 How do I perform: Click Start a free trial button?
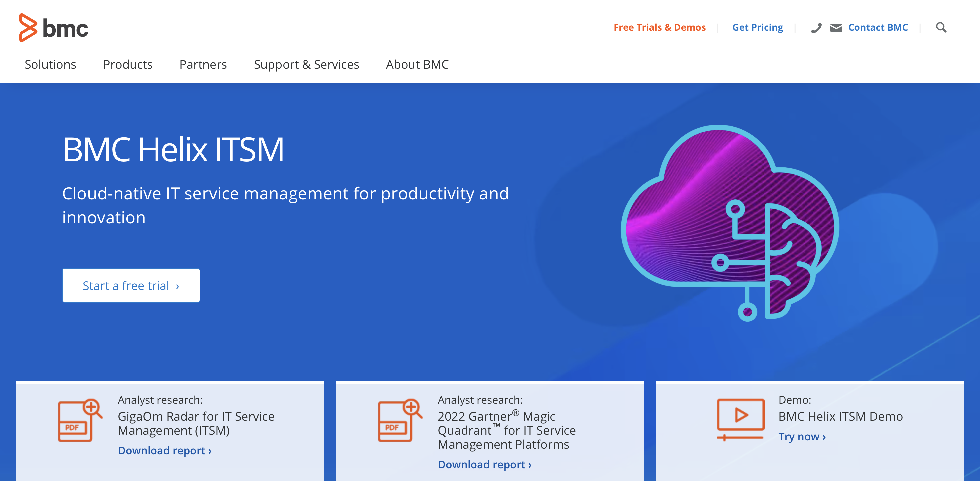pos(131,285)
